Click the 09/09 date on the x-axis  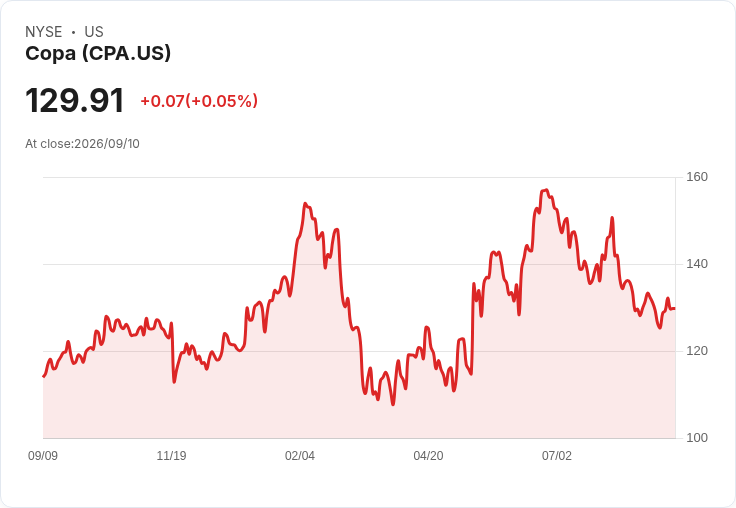tap(43, 455)
